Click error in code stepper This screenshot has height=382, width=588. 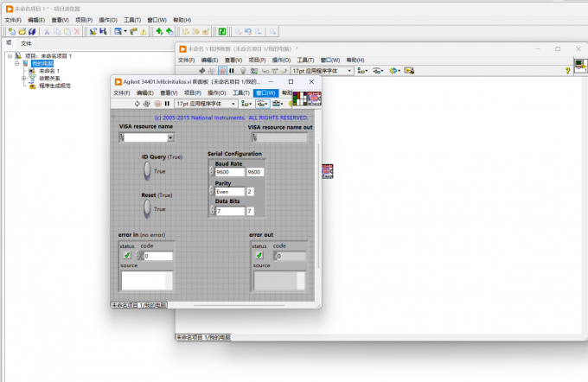click(x=138, y=256)
